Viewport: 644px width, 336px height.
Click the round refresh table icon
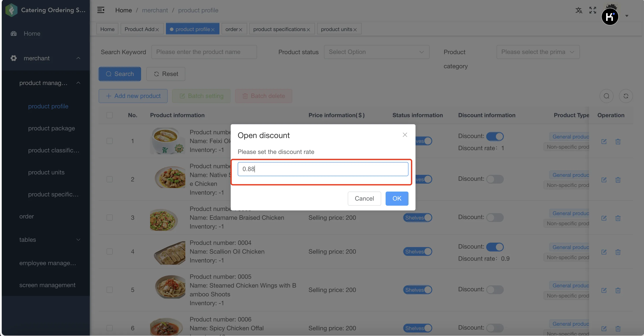click(626, 96)
